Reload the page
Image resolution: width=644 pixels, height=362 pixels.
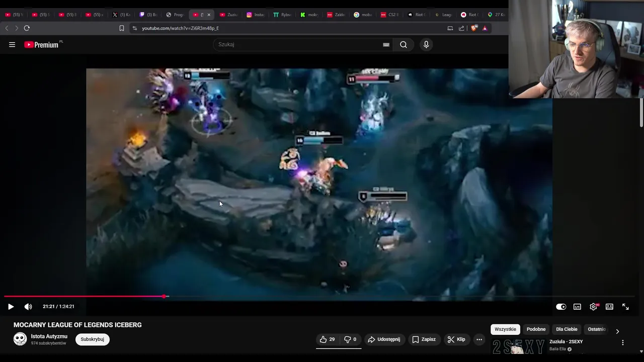(x=27, y=28)
